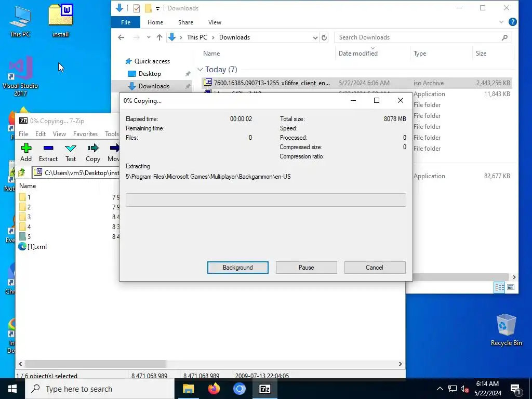532x399 pixels.
Task: Go up one folder level in 7-Zip
Action: (x=22, y=172)
